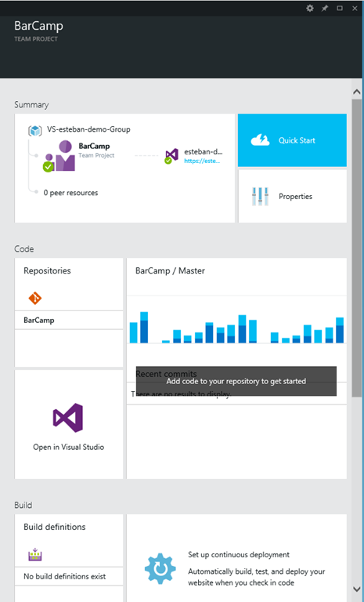
Task: Click the 0 peer resources node
Action: 70,193
